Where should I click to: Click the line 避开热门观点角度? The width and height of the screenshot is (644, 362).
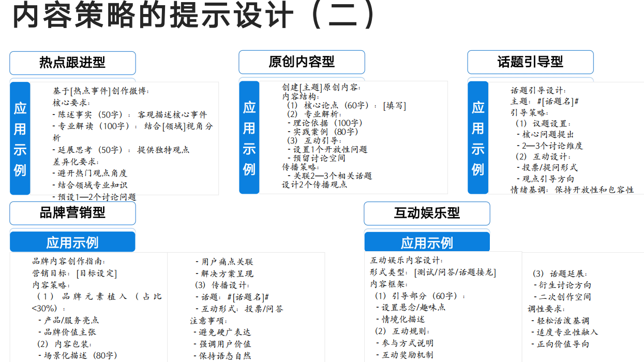point(90,173)
